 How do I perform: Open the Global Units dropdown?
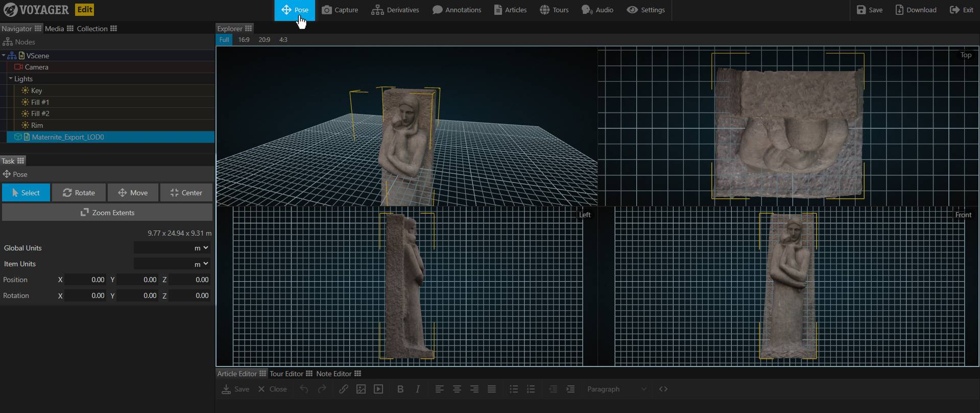click(x=172, y=248)
